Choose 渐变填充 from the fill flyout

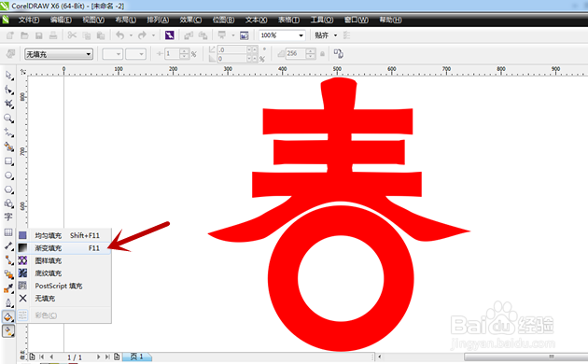pos(64,248)
